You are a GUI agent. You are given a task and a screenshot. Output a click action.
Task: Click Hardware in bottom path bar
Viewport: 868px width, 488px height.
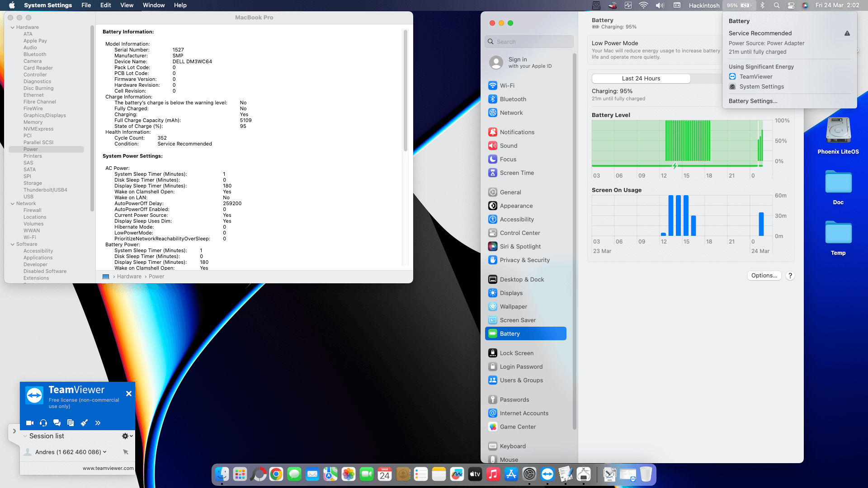pos(129,277)
